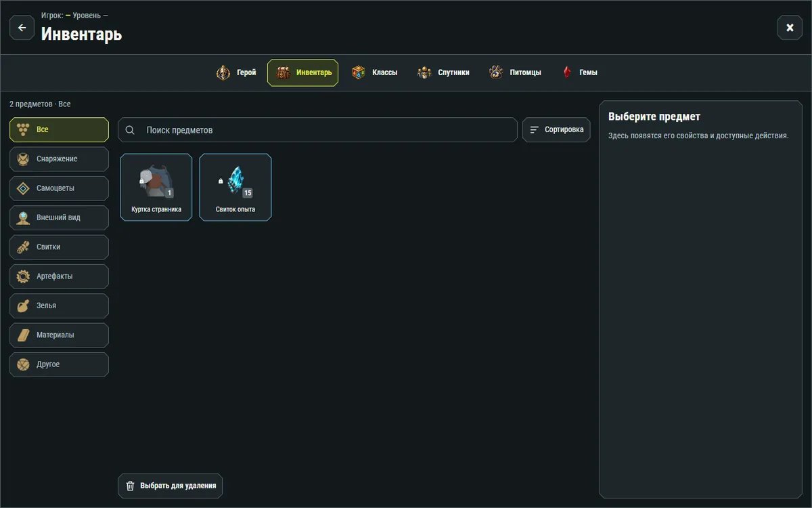
Task: Select the Другое category
Action: 59,364
